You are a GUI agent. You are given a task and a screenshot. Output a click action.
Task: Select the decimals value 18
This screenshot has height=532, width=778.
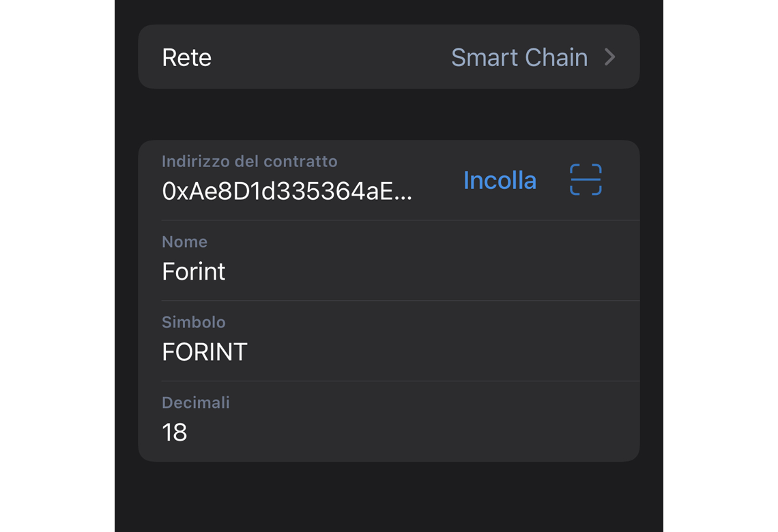[175, 432]
